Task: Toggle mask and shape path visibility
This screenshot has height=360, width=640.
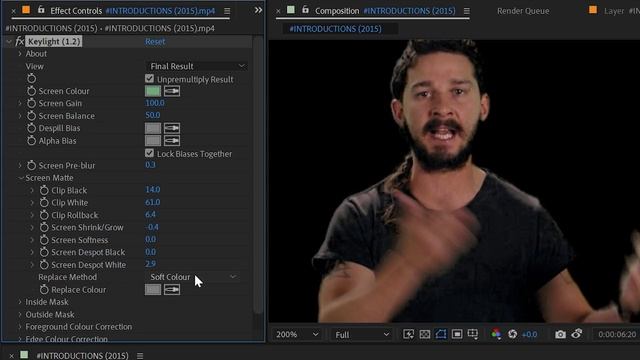Action: pos(441,334)
